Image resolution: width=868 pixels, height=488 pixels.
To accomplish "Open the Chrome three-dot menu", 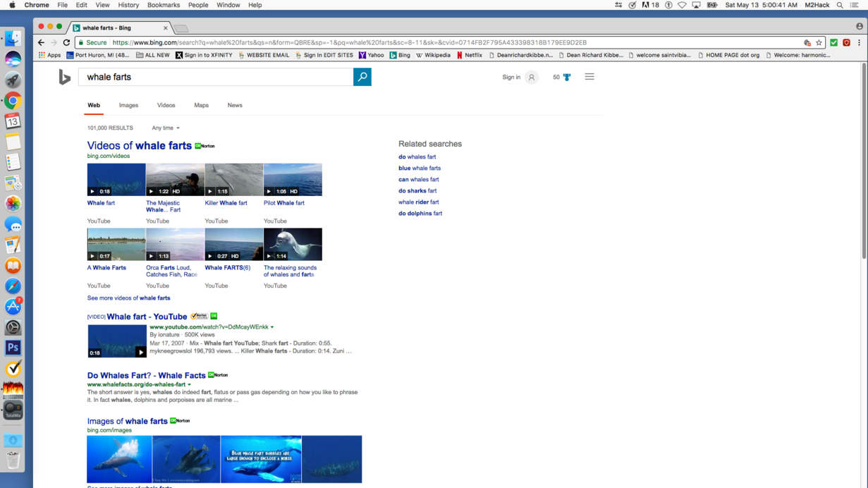I will point(859,42).
